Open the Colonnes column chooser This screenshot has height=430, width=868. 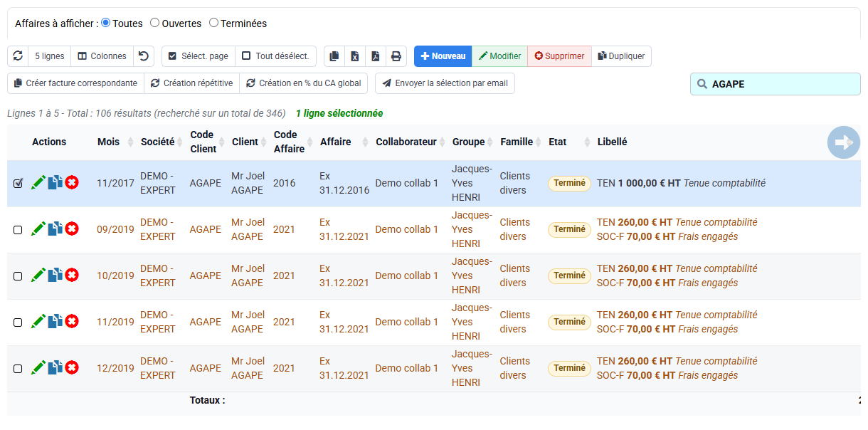tap(102, 56)
